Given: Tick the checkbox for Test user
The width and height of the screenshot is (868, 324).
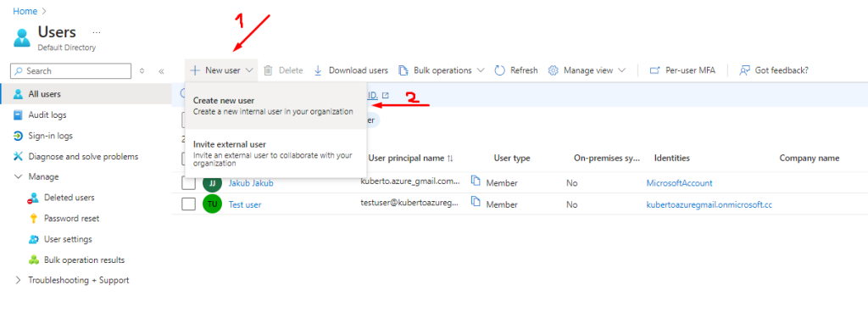Looking at the screenshot, I should pos(189,204).
